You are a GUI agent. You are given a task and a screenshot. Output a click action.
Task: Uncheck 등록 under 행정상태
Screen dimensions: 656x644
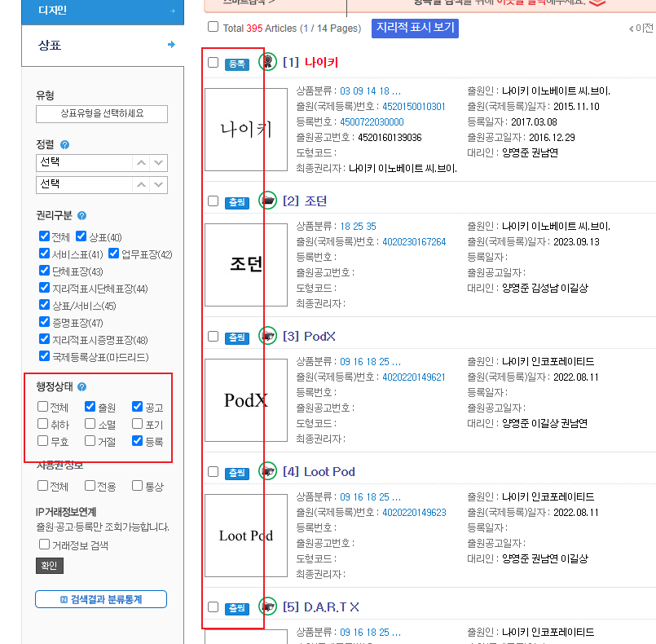(137, 441)
